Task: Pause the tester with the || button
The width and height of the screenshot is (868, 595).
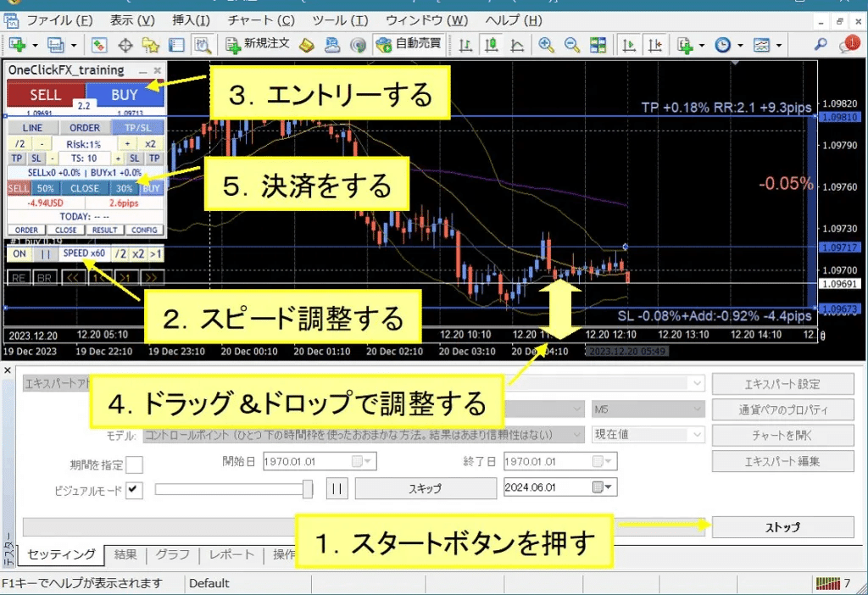Action: (337, 488)
